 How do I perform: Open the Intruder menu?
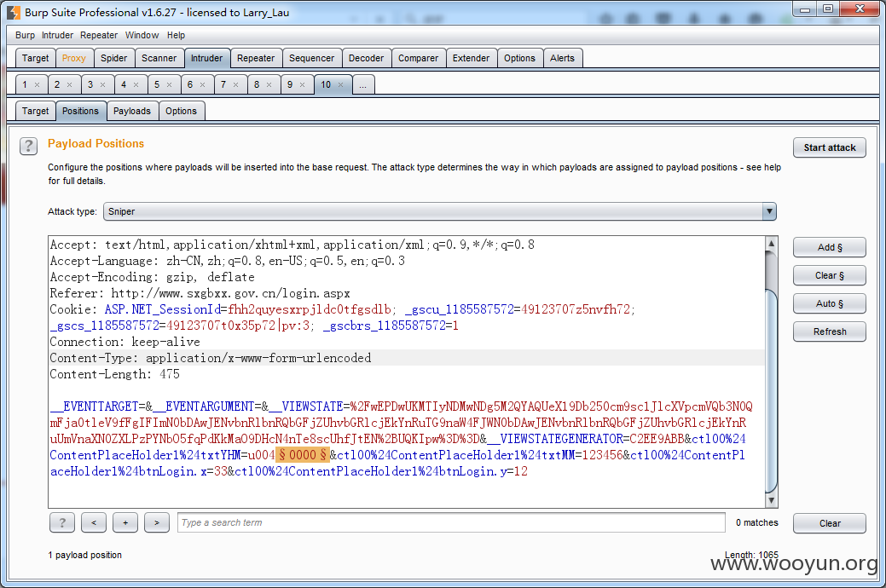(57, 35)
